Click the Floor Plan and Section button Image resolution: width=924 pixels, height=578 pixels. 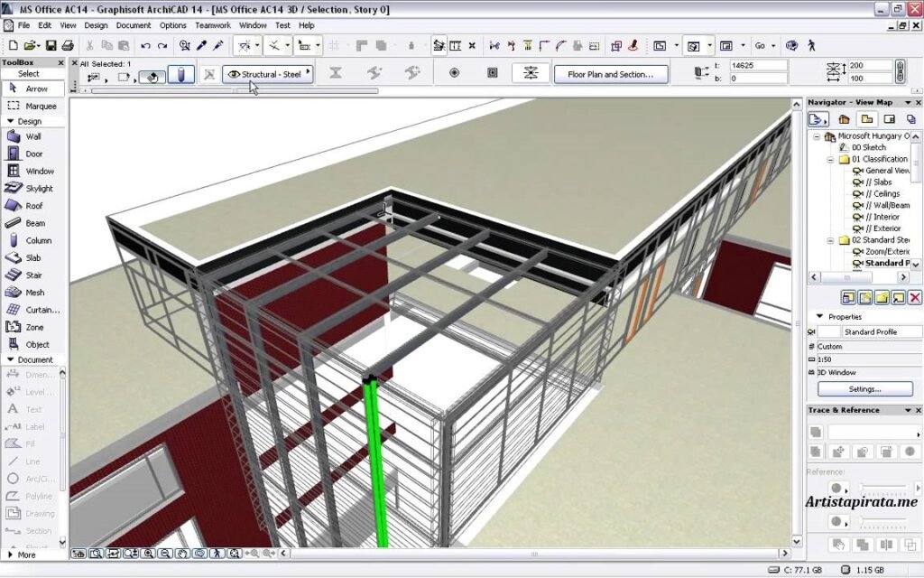pos(611,74)
